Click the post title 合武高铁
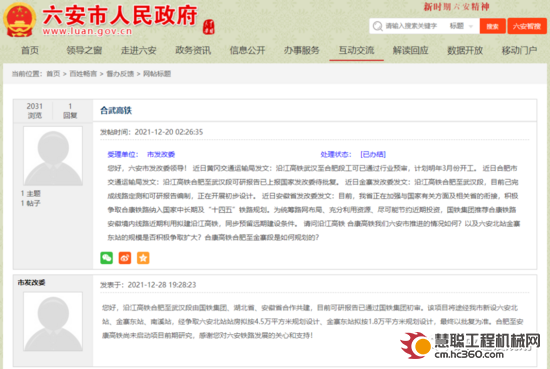 [116, 110]
